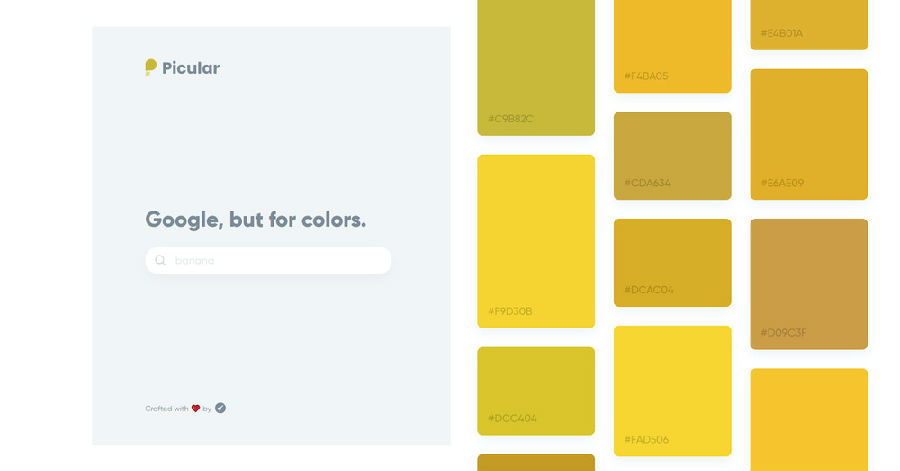This screenshot has width=900, height=471.
Task: Open the round author badge icon
Action: click(x=220, y=408)
